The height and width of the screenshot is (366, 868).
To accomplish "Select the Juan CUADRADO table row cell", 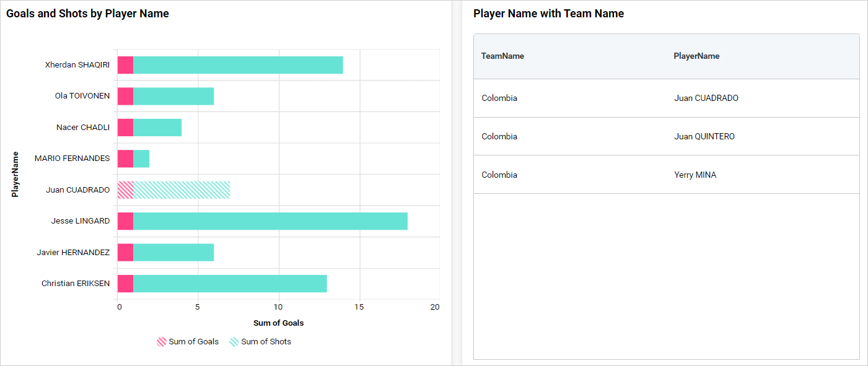I will click(706, 98).
